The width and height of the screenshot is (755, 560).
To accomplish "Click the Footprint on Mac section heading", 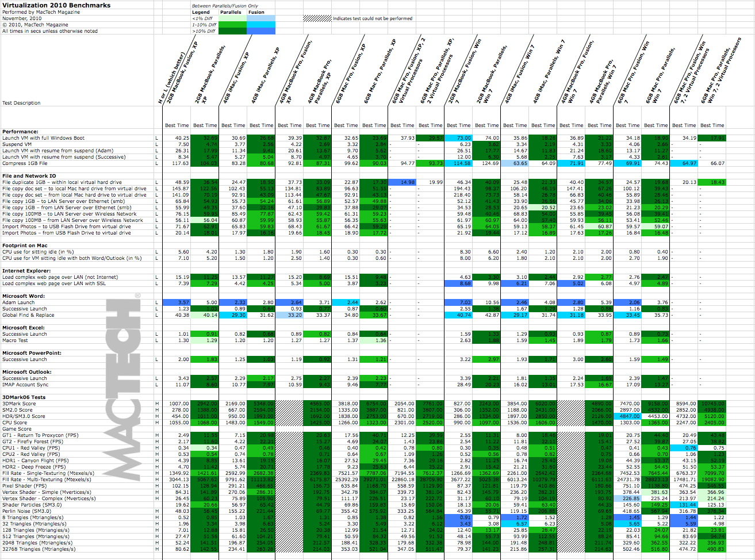I will (25, 246).
